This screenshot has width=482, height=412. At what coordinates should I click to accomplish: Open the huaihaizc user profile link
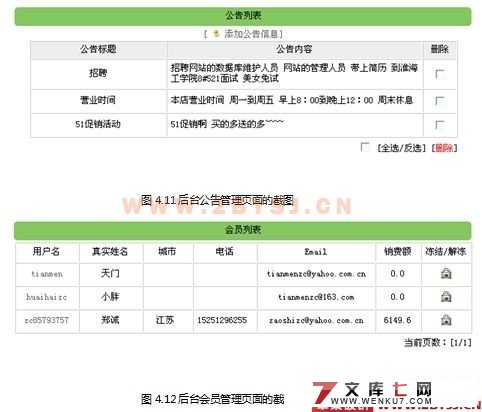coord(47,297)
